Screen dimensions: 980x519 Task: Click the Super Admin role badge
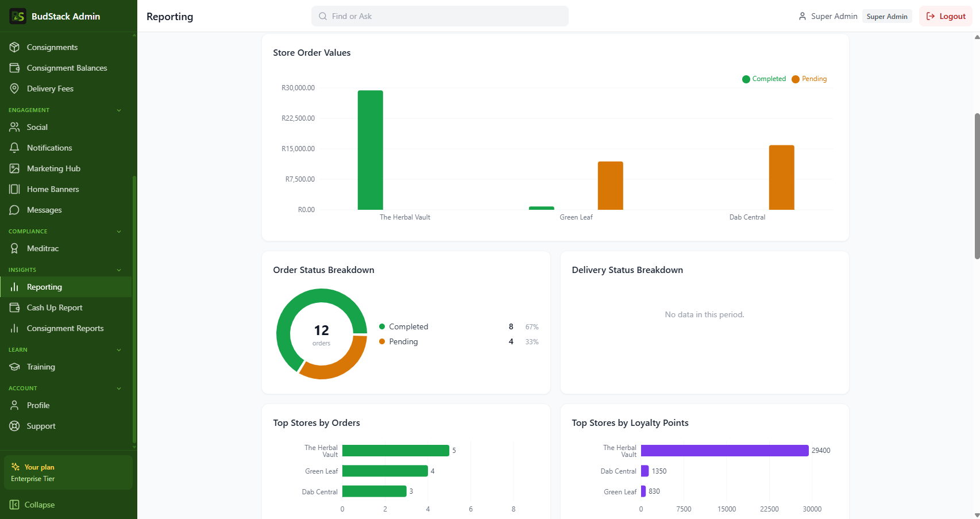pyautogui.click(x=887, y=16)
